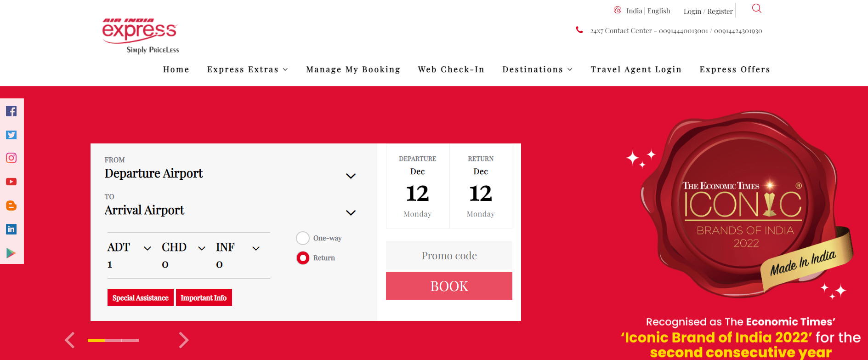Viewport: 868px width, 360px height.
Task: Open the INF passenger count dropdown
Action: coord(256,248)
